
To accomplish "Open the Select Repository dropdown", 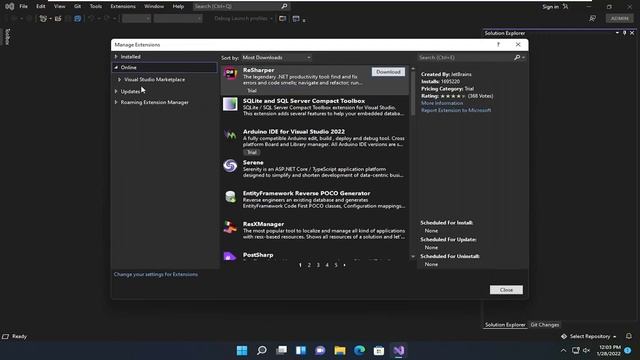I will [589, 336].
